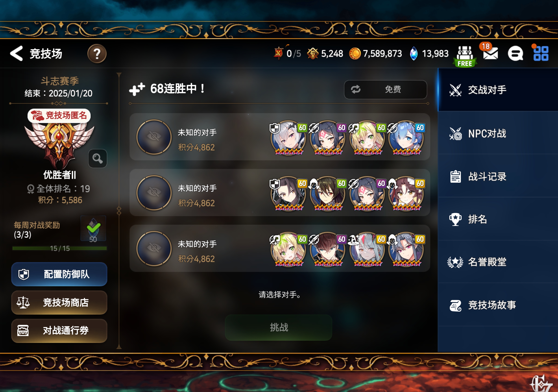The height and width of the screenshot is (392, 558).
Task: Refresh opponents with the 免费 button
Action: click(x=385, y=89)
